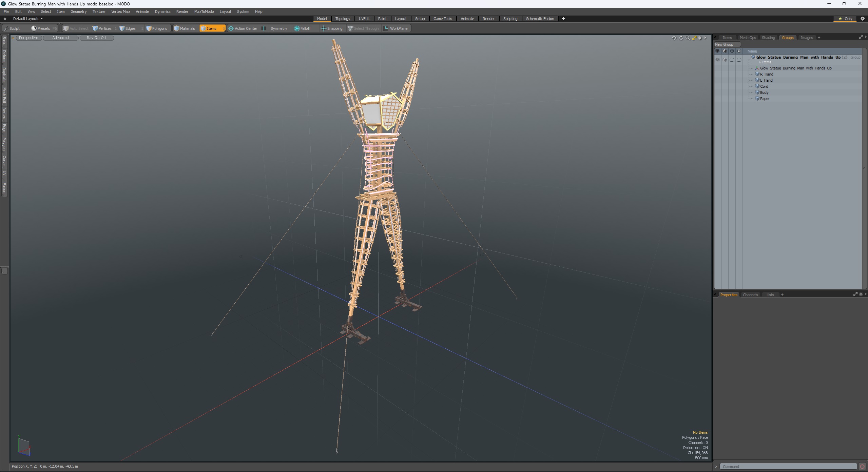Click the viewport rotate icon
Viewport: 868px width, 472px height.
[681, 38]
